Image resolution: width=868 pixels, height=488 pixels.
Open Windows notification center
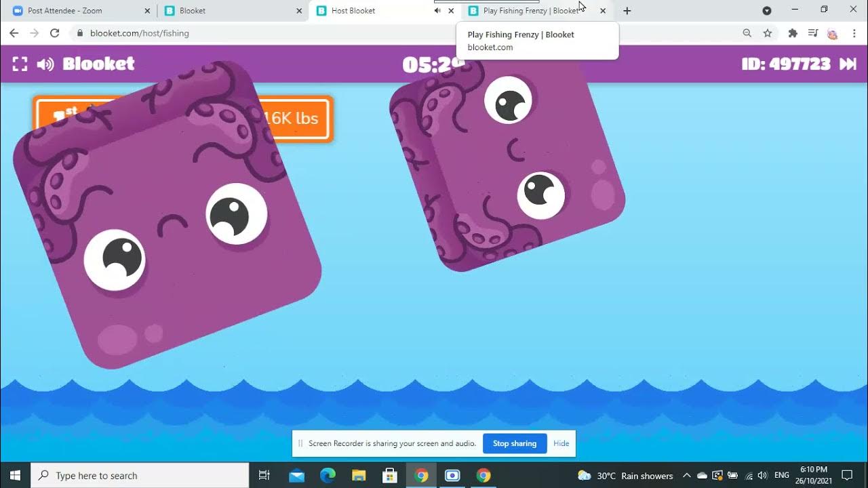(x=847, y=475)
